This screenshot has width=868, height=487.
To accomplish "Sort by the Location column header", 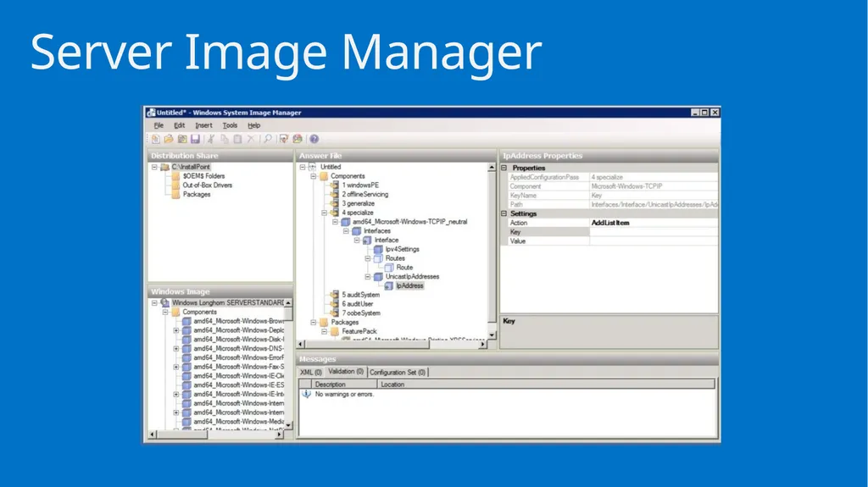I will tap(546, 384).
